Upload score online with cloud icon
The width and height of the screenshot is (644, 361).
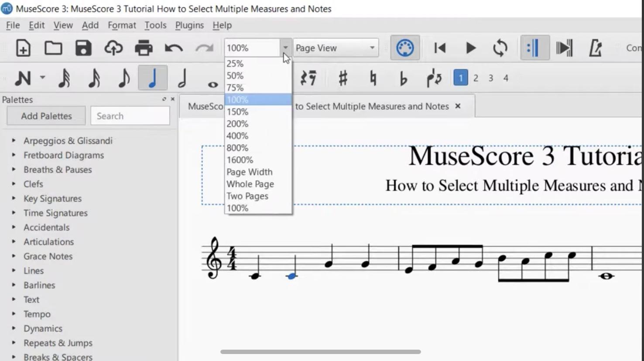pyautogui.click(x=113, y=48)
